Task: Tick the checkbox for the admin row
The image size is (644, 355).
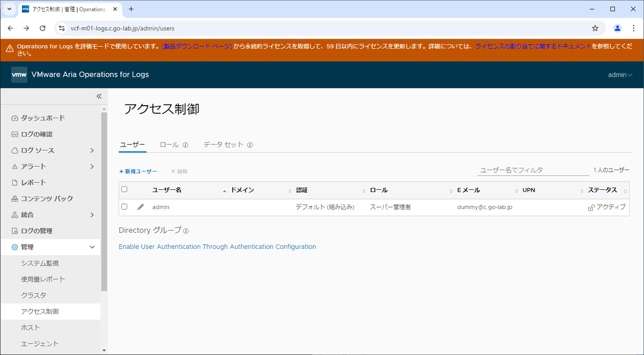Action: click(125, 206)
